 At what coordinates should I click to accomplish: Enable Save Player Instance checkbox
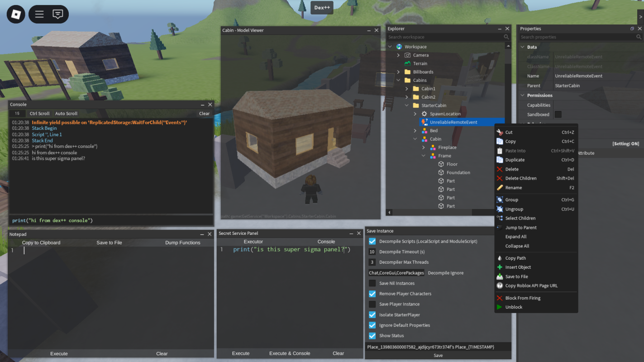tap(372, 304)
